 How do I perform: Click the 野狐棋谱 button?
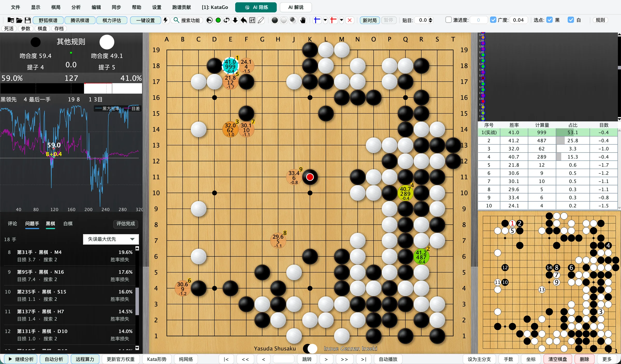pos(48,20)
